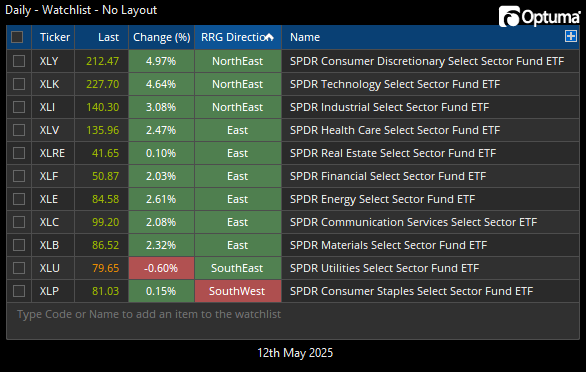Enable the XLRE row checkbox
586x372 pixels.
tap(19, 153)
